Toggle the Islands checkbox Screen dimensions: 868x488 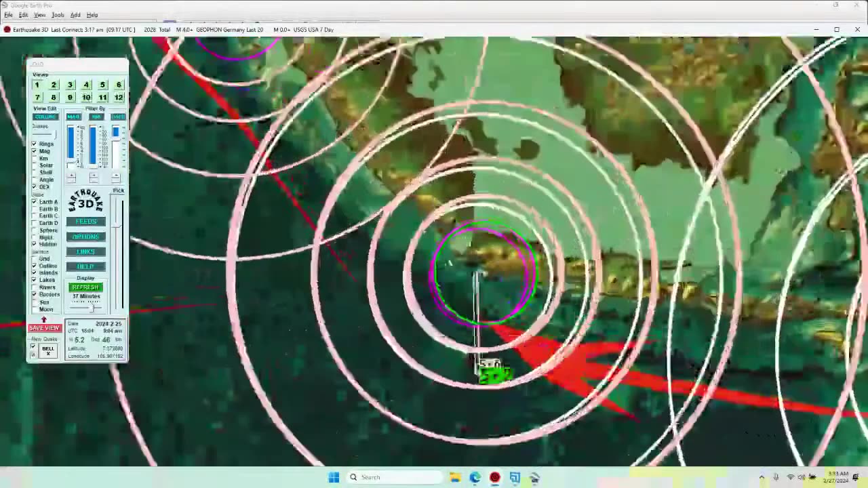35,272
